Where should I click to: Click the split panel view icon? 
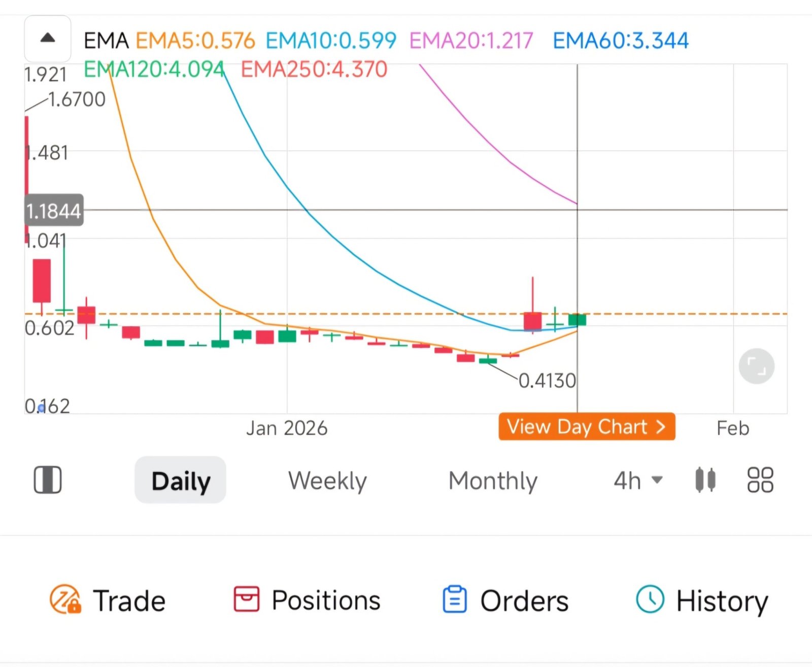point(47,479)
